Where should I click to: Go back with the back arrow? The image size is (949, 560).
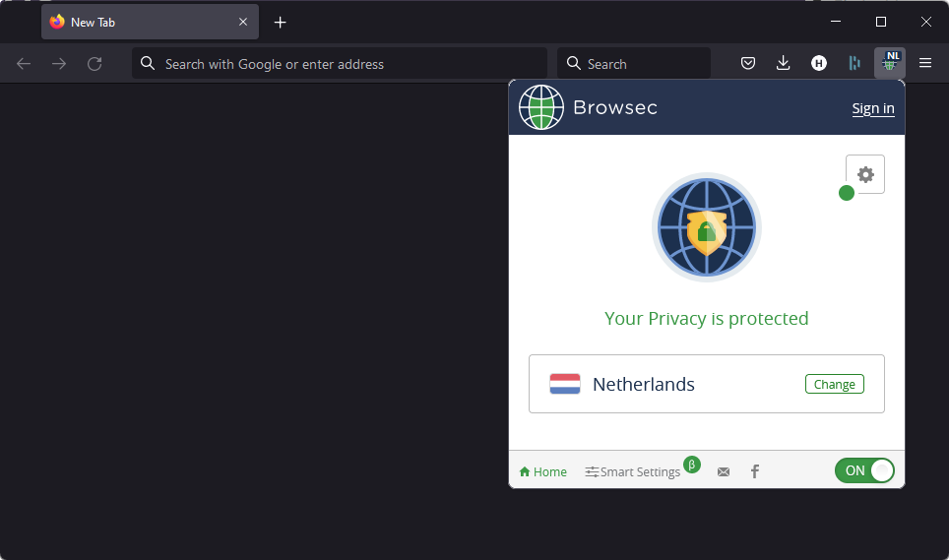coord(24,64)
